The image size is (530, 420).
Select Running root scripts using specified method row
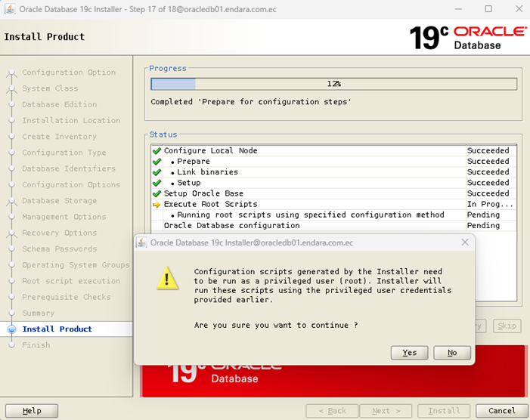pos(333,215)
